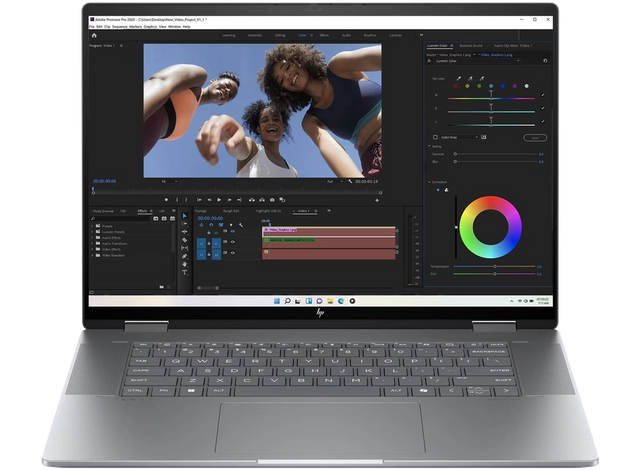This screenshot has height=470, width=640.
Task: Expand the Audio Transitions folder
Action: 92,244
